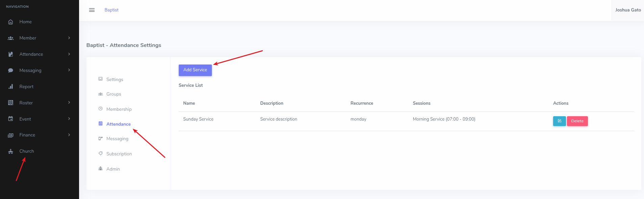The height and width of the screenshot is (199, 644).
Task: Switch to the Messaging settings tab
Action: (x=117, y=139)
